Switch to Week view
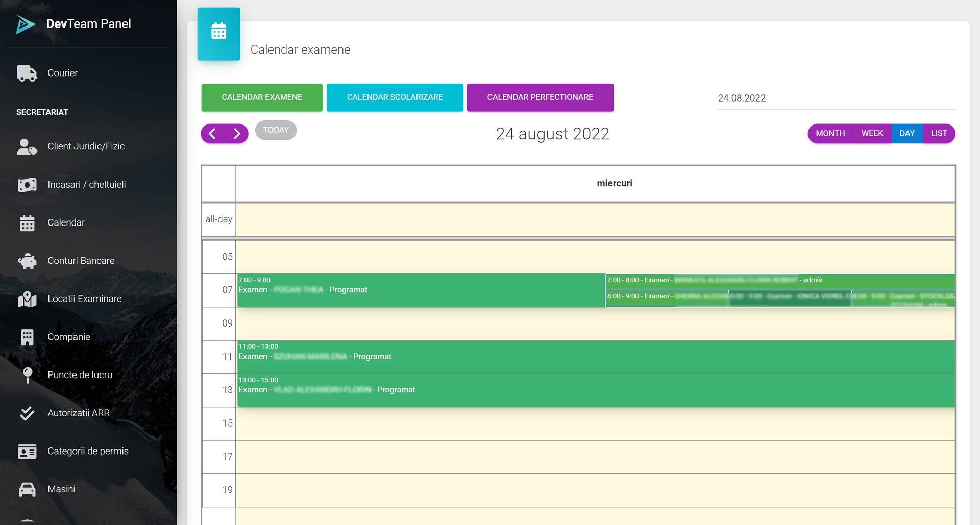The height and width of the screenshot is (525, 980). click(x=872, y=134)
